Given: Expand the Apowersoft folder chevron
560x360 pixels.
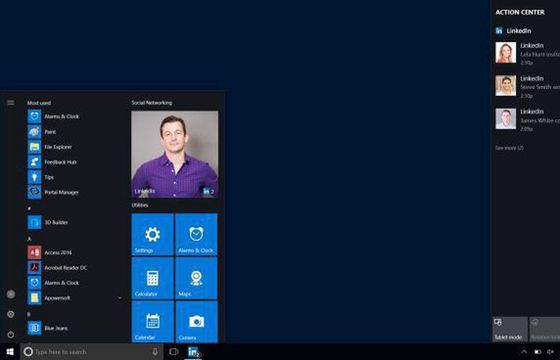Looking at the screenshot, I should [120, 298].
